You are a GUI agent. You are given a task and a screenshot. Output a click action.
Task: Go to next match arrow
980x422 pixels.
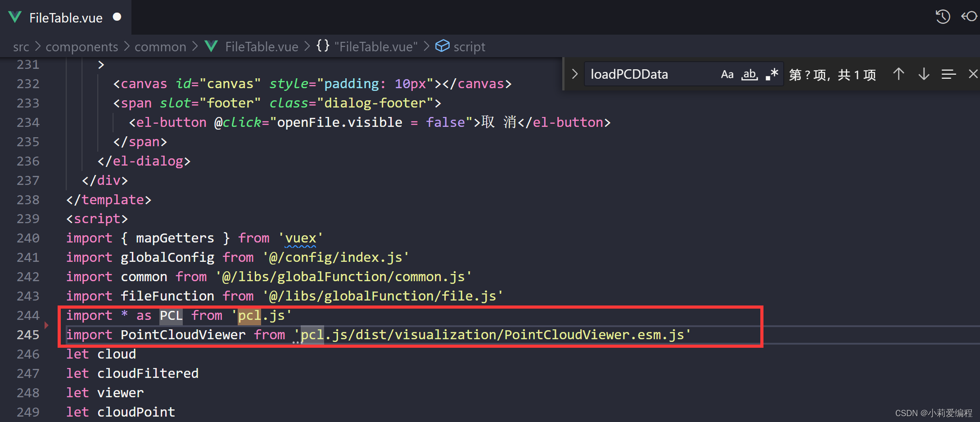[x=924, y=74]
